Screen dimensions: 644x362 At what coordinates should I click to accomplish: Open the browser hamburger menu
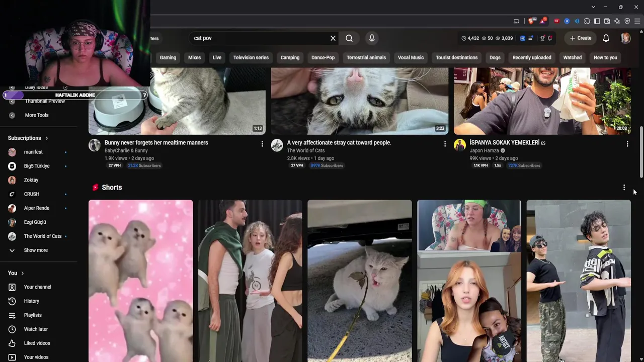click(637, 21)
